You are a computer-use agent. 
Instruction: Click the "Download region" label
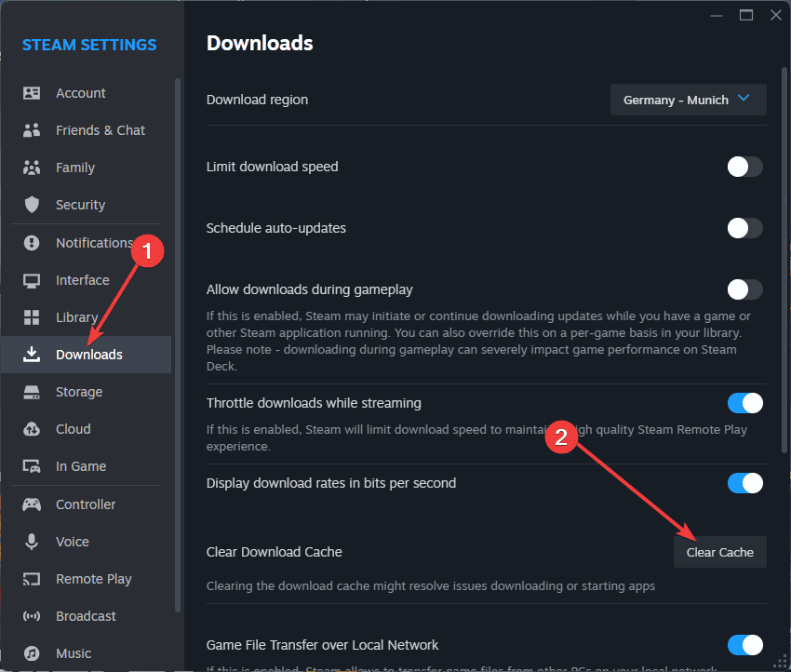(x=257, y=100)
